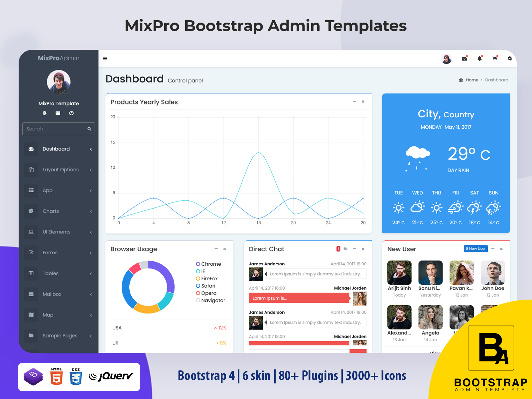
Task: Click the red unread badge in Direct Chat
Action: 338,249
